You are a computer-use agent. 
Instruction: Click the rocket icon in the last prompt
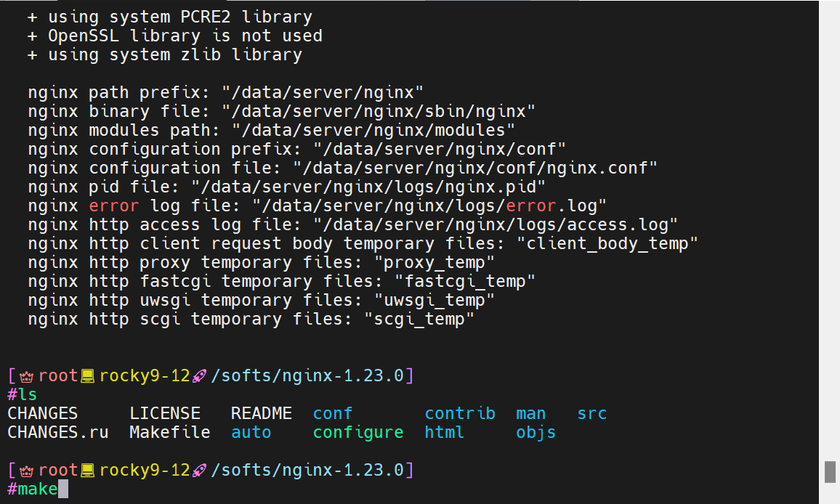click(199, 471)
